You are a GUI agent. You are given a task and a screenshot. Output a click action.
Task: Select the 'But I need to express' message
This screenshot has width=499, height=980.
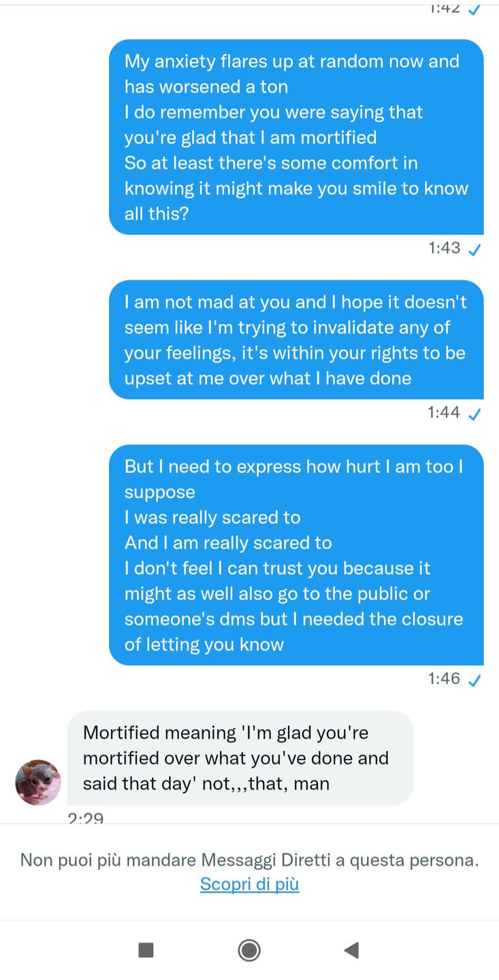pyautogui.click(x=296, y=555)
